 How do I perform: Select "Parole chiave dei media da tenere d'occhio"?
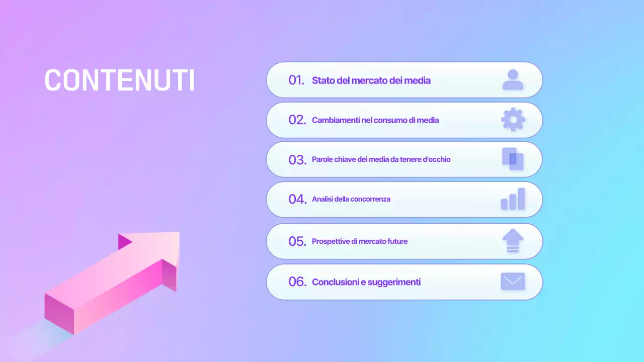[x=381, y=159]
